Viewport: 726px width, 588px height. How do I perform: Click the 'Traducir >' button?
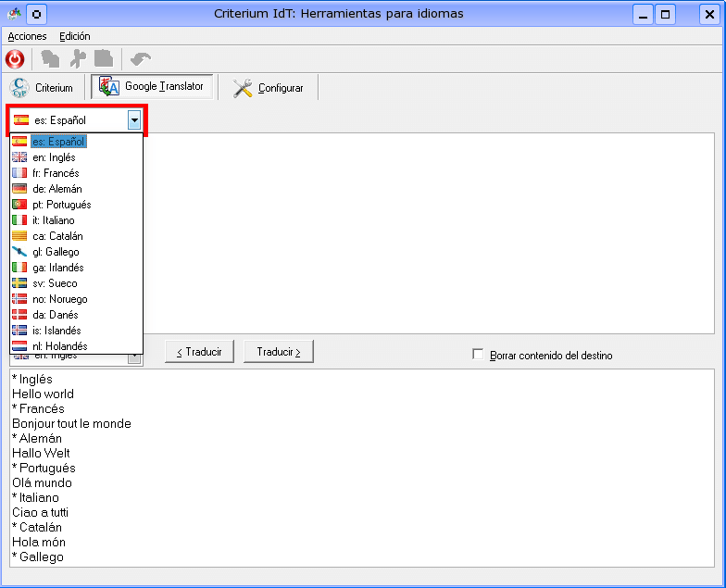279,352
